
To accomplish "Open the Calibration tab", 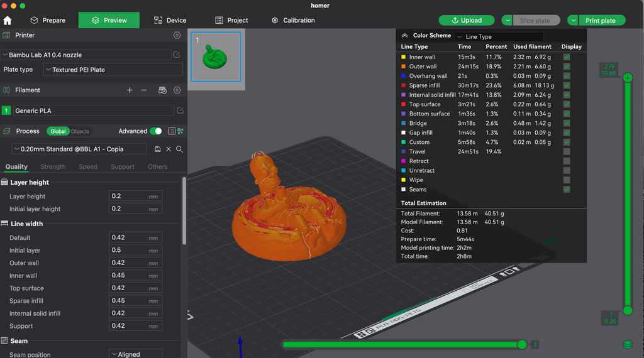I will tap(293, 21).
